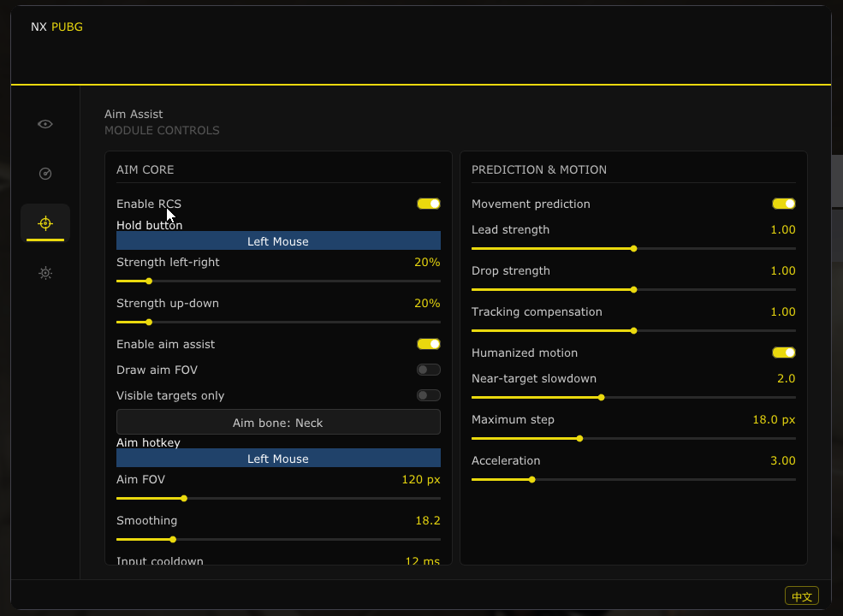
Task: Click the vertical scrollbar on the right edge
Action: [837, 181]
